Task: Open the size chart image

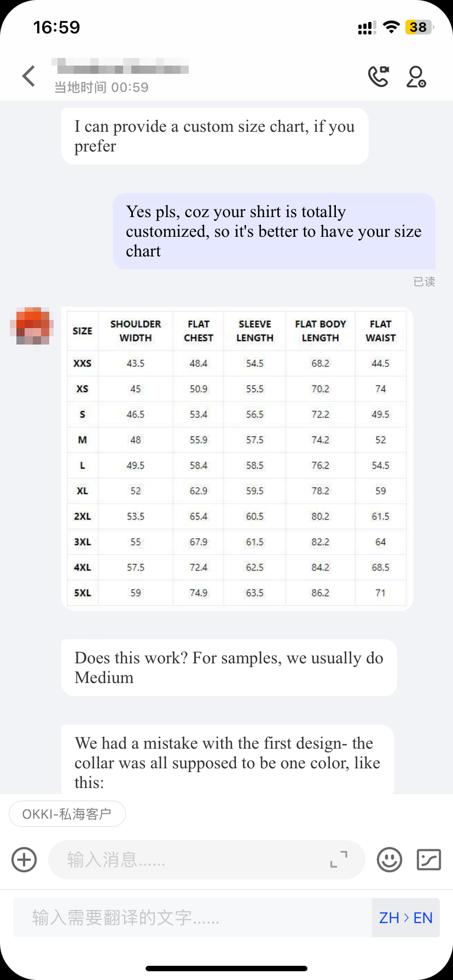Action: (x=237, y=458)
